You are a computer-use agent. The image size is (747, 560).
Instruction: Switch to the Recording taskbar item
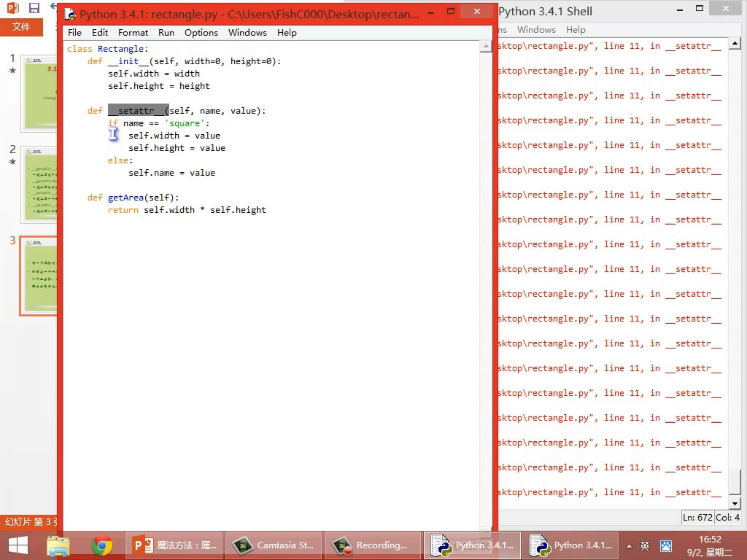[x=372, y=545]
